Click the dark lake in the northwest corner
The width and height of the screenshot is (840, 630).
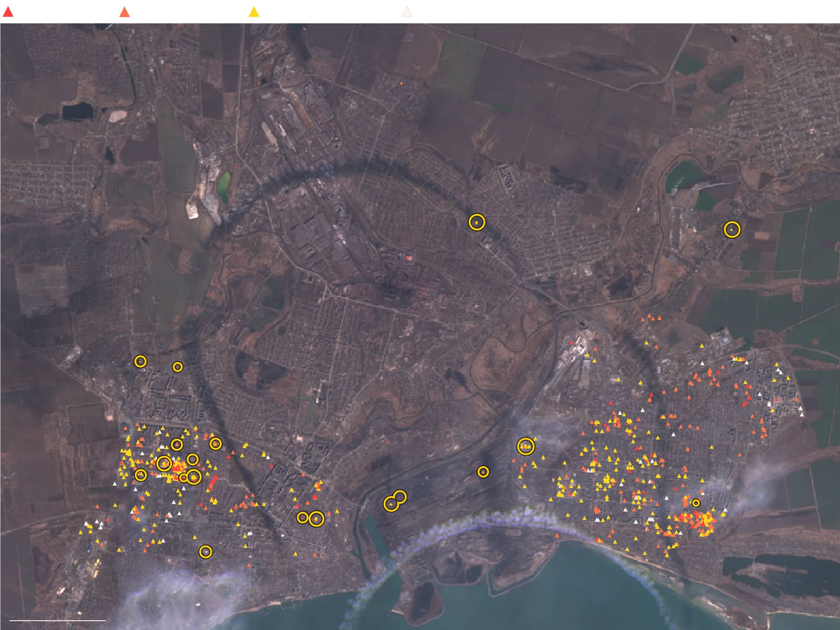coord(77,111)
